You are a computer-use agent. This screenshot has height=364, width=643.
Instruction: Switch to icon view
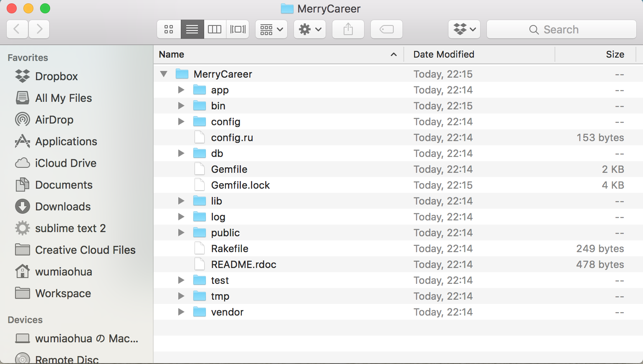pos(169,29)
